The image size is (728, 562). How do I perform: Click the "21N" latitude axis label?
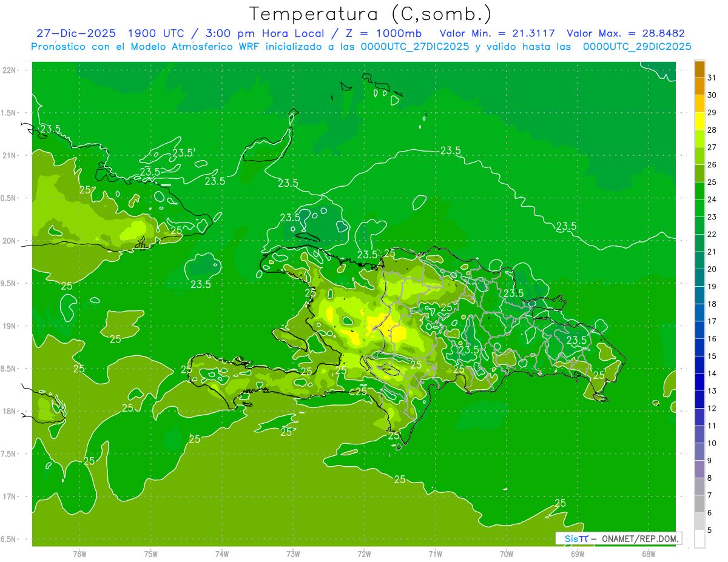pos(9,155)
